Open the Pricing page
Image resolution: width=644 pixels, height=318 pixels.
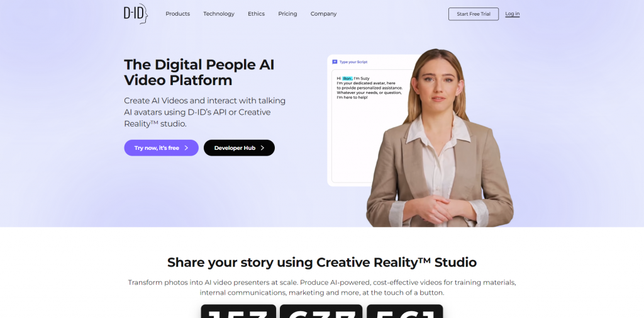pos(287,14)
